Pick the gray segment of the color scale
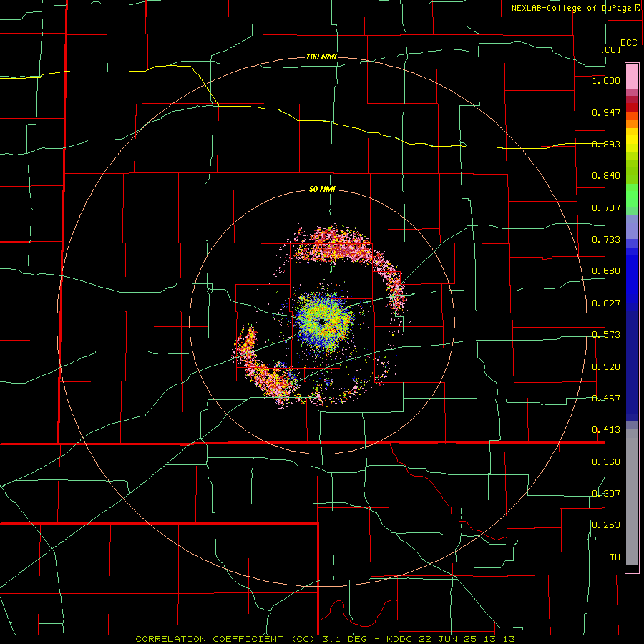644x644 pixels. [x=632, y=497]
